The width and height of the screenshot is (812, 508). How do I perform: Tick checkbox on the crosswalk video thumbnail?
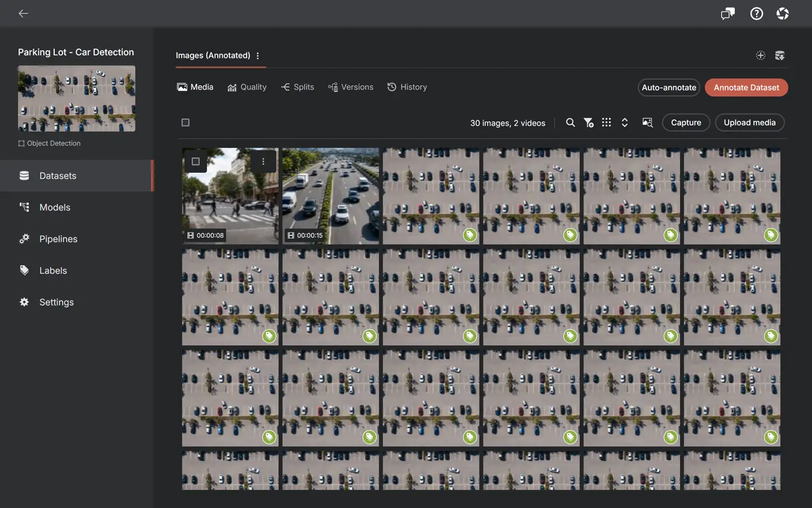point(196,161)
